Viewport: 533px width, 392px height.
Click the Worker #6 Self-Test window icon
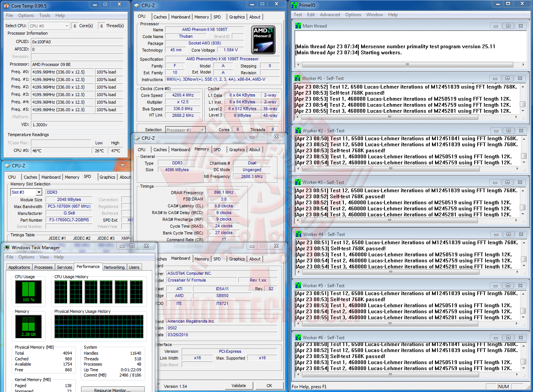298,338
